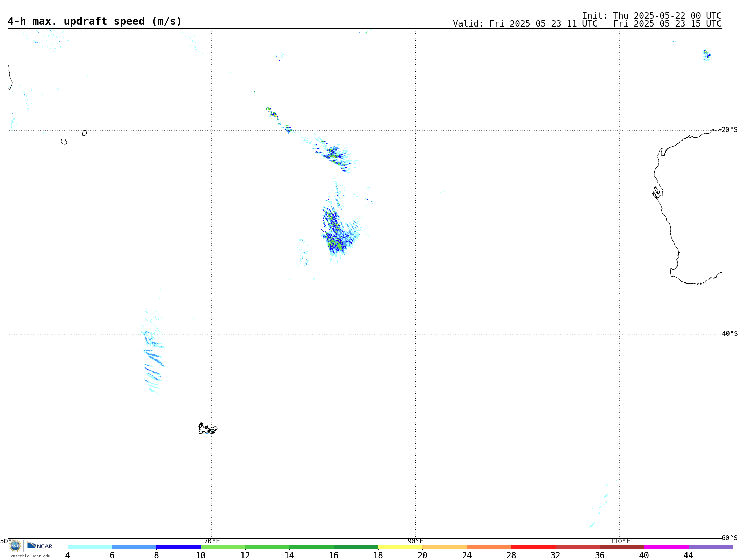Click the Réunion island outline southwest of Mauritius
Screen dimensions: 744x560
(x=64, y=142)
